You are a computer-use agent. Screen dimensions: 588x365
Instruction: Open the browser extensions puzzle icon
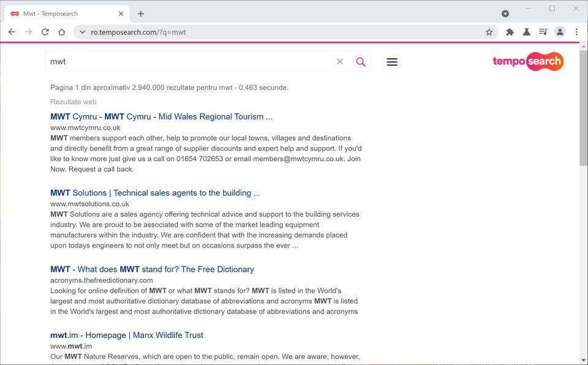point(510,32)
